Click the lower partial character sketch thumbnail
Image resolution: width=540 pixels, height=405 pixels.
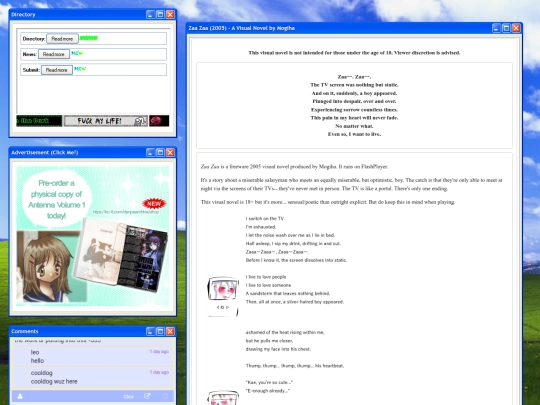click(223, 398)
